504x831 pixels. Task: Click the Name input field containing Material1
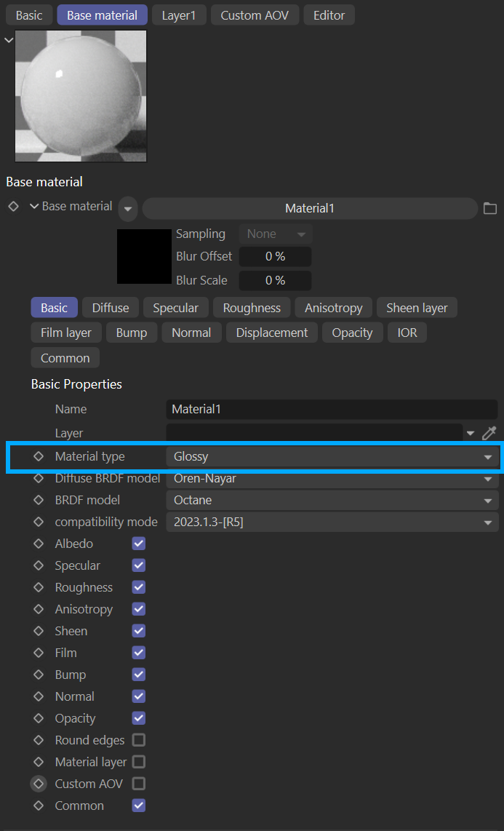point(332,409)
